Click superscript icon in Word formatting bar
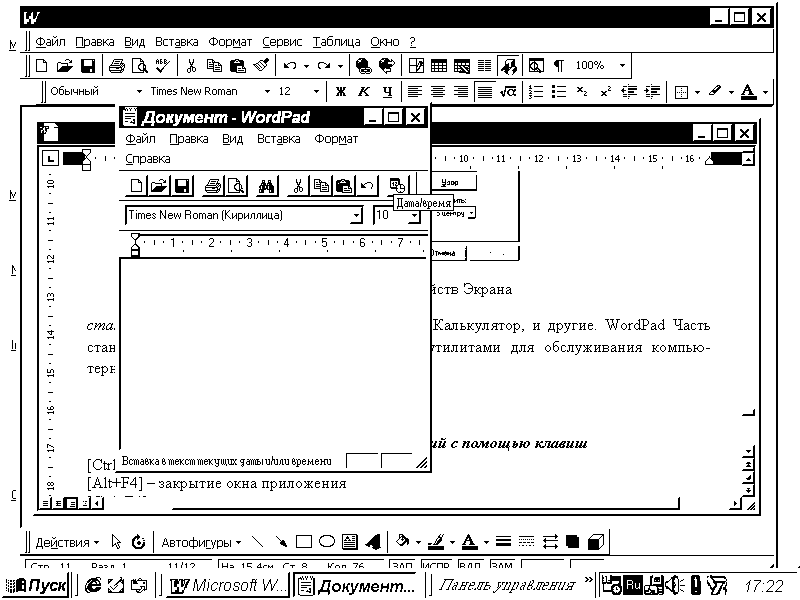The image size is (800, 600). click(x=605, y=91)
